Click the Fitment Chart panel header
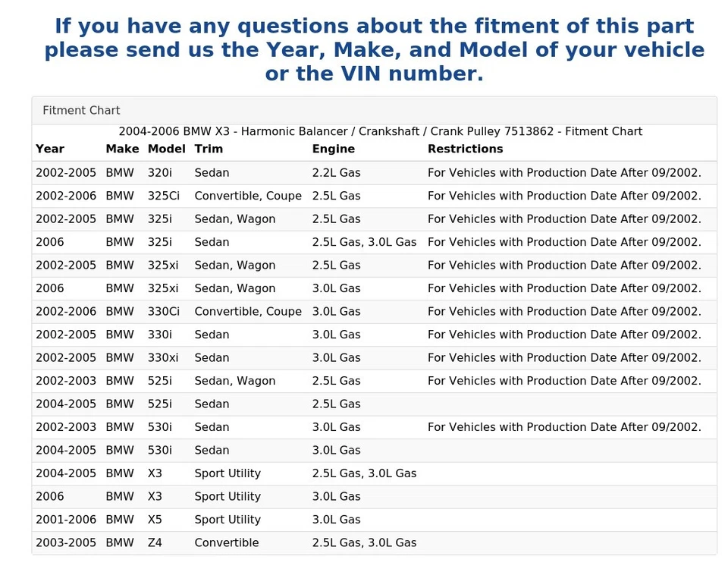728x569 pixels. coord(81,110)
